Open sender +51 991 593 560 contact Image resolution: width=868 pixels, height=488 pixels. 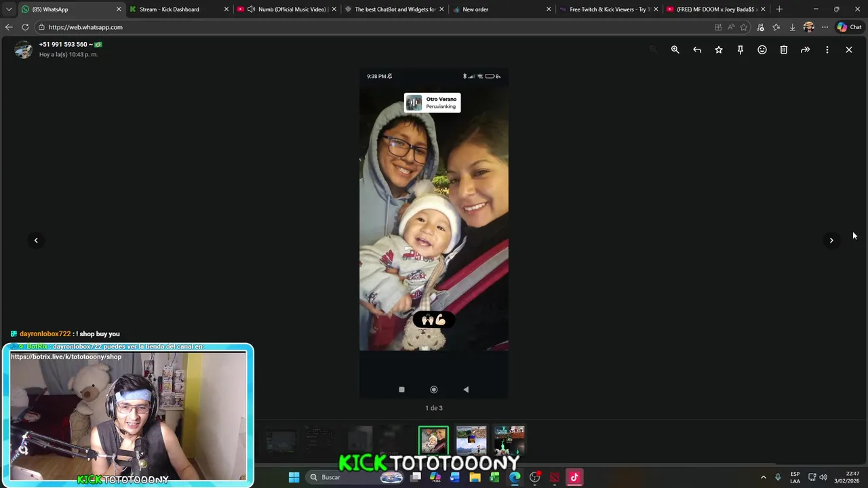(71, 44)
